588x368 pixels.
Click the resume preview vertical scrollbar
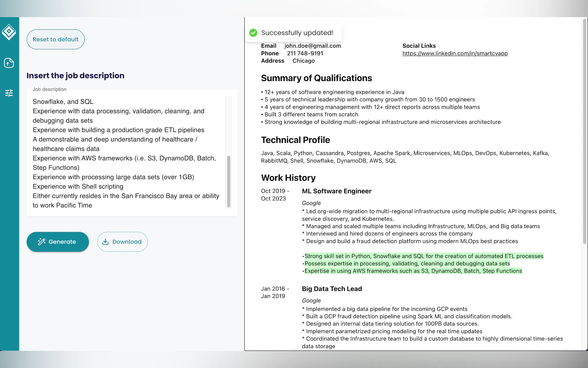tap(585, 131)
